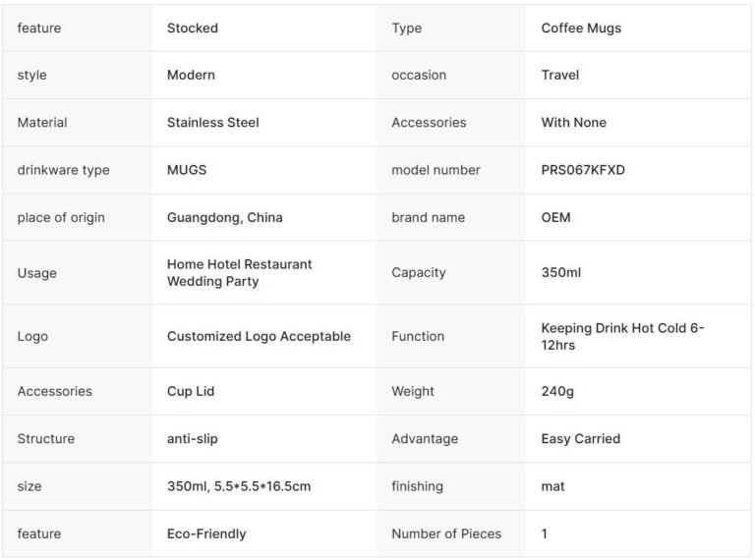Click the 'Modern' style value

coord(191,75)
